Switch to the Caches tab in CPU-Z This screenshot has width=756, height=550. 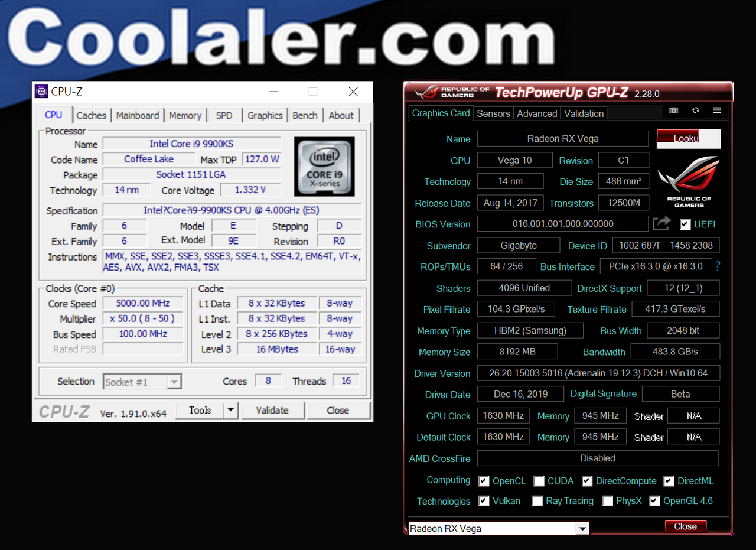pos(92,116)
